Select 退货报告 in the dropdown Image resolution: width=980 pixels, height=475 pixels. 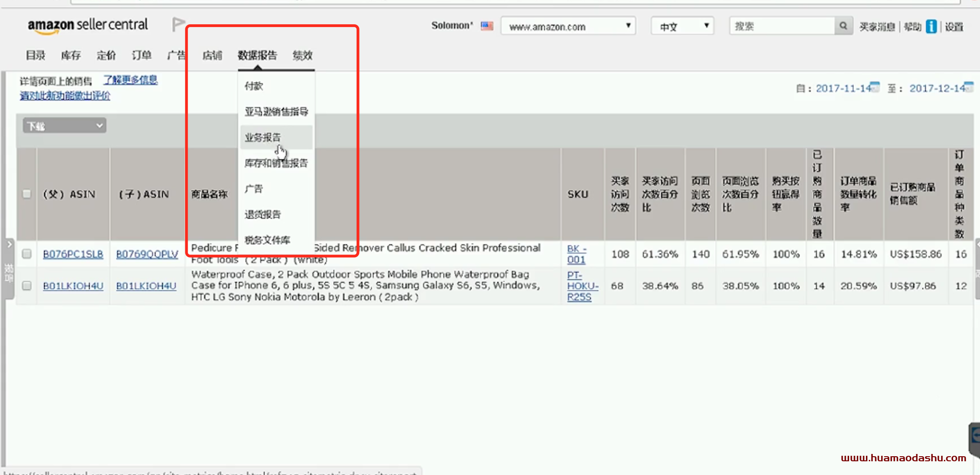click(263, 214)
